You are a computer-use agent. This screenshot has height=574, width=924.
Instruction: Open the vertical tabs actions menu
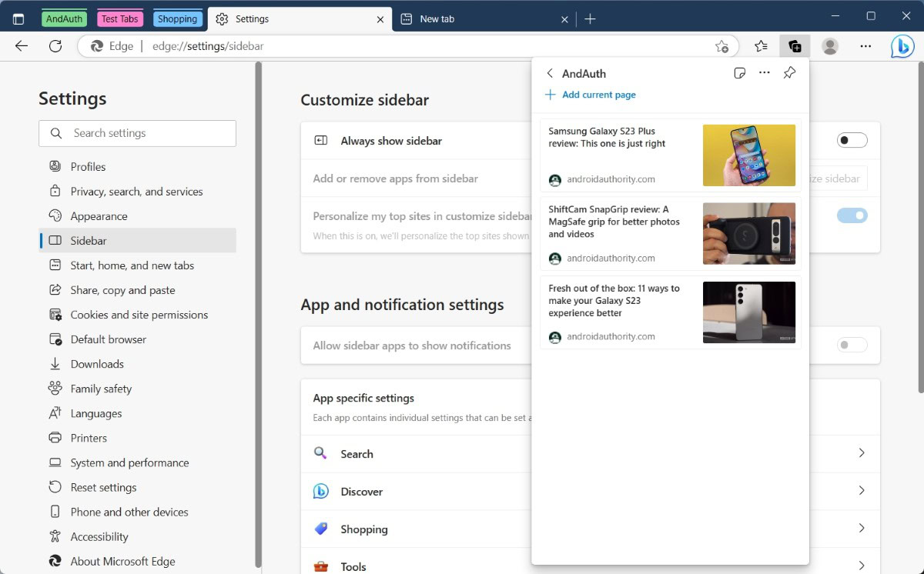click(18, 19)
